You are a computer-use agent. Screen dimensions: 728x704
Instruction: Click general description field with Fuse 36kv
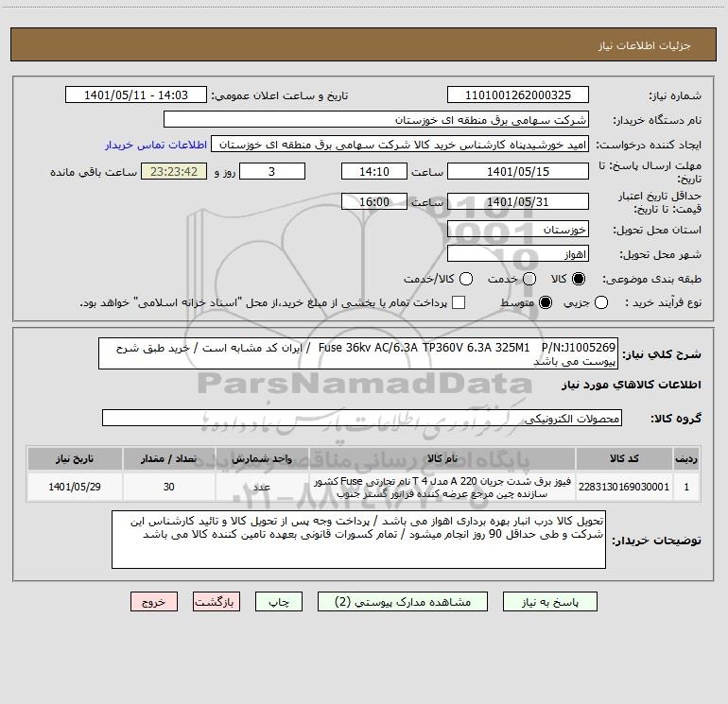[358, 353]
